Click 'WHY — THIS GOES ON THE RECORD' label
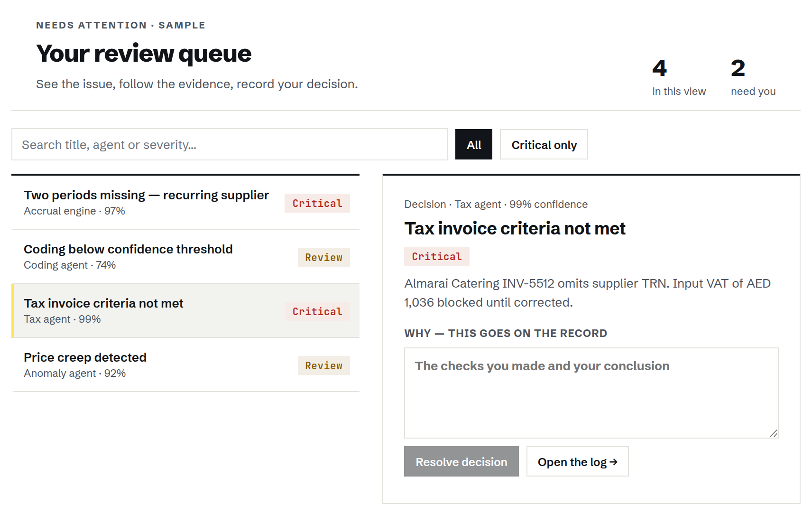The width and height of the screenshot is (812, 524). (506, 333)
